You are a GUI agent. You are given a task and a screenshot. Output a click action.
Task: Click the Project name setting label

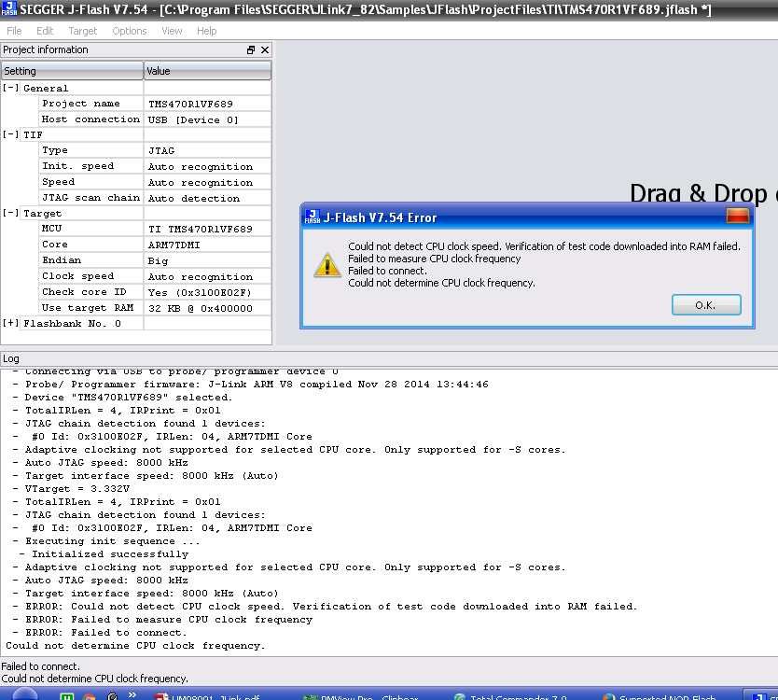[81, 104]
